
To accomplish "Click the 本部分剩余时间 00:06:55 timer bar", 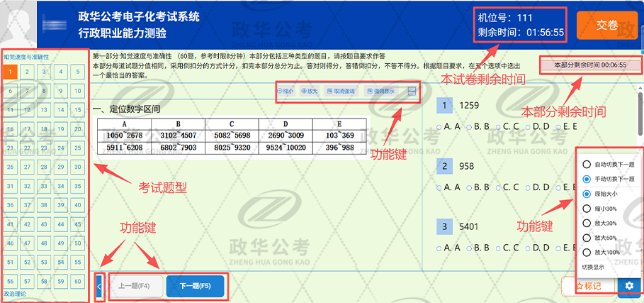I will coord(590,65).
